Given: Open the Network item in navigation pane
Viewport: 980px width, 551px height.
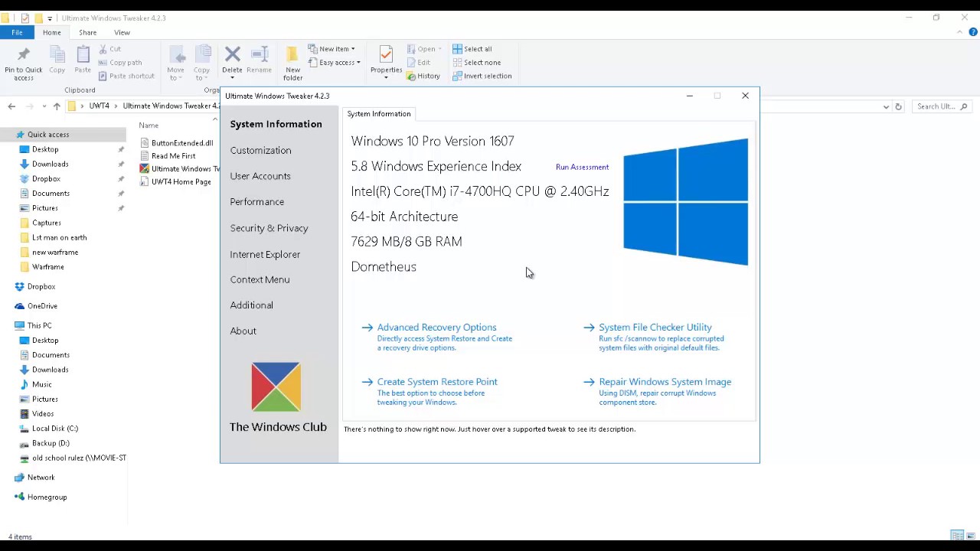Looking at the screenshot, I should pos(34,478).
